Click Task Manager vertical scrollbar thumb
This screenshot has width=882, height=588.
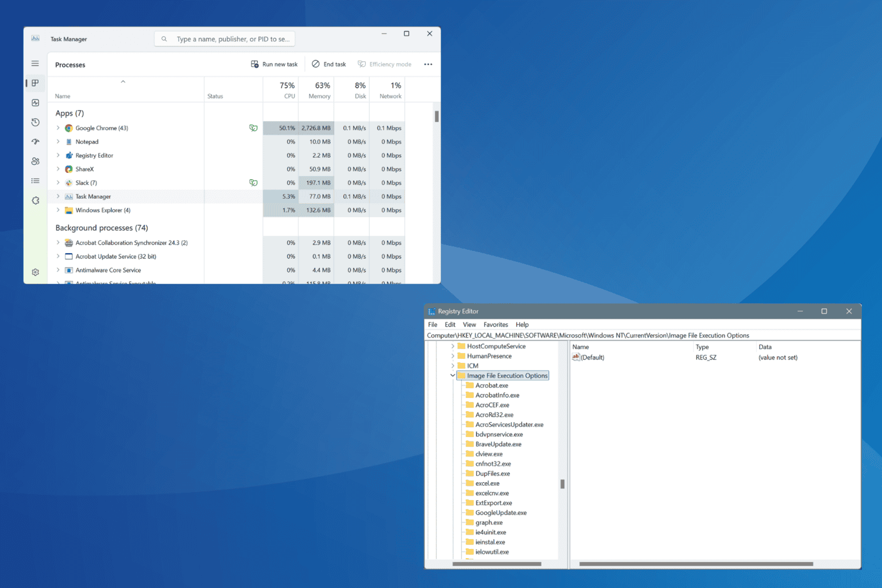pyautogui.click(x=437, y=117)
